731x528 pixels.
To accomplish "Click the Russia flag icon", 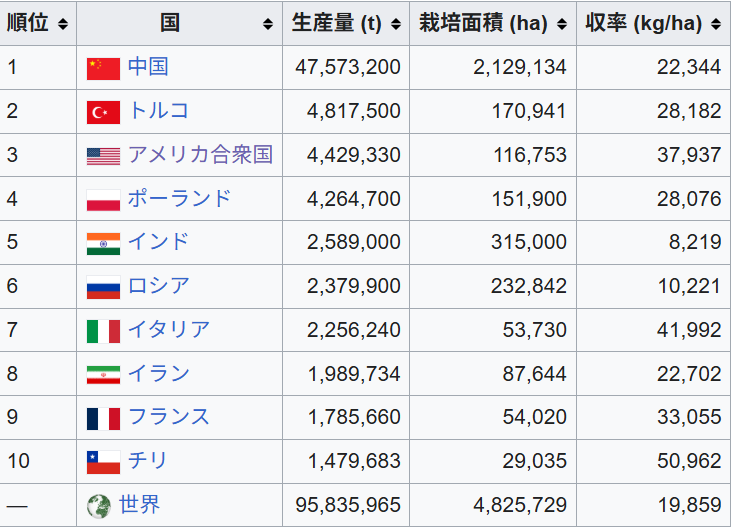I will (103, 287).
